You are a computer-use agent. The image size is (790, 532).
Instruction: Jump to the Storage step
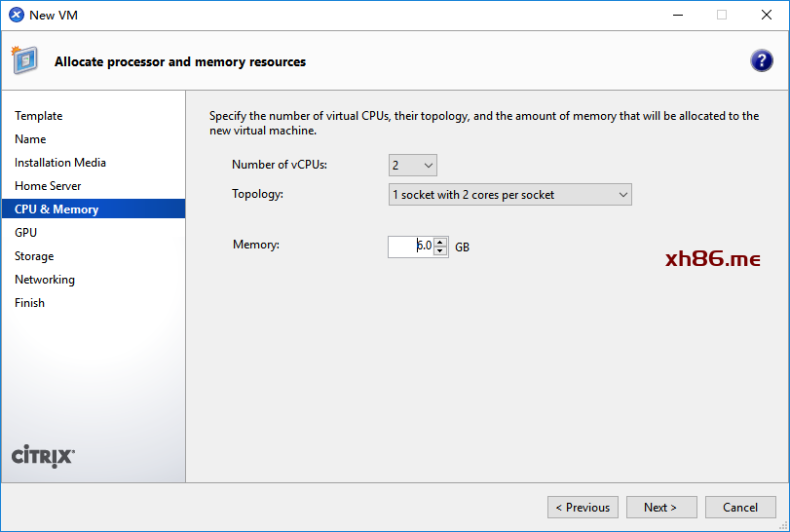click(x=34, y=256)
